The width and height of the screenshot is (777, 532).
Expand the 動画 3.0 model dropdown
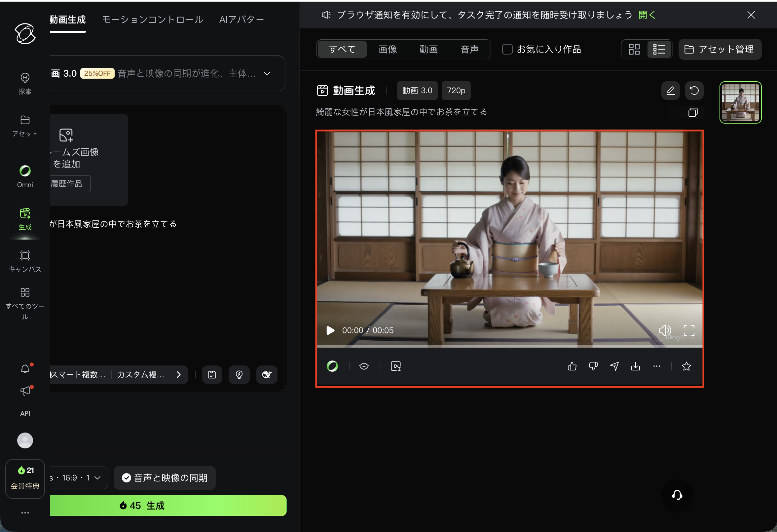tap(267, 74)
